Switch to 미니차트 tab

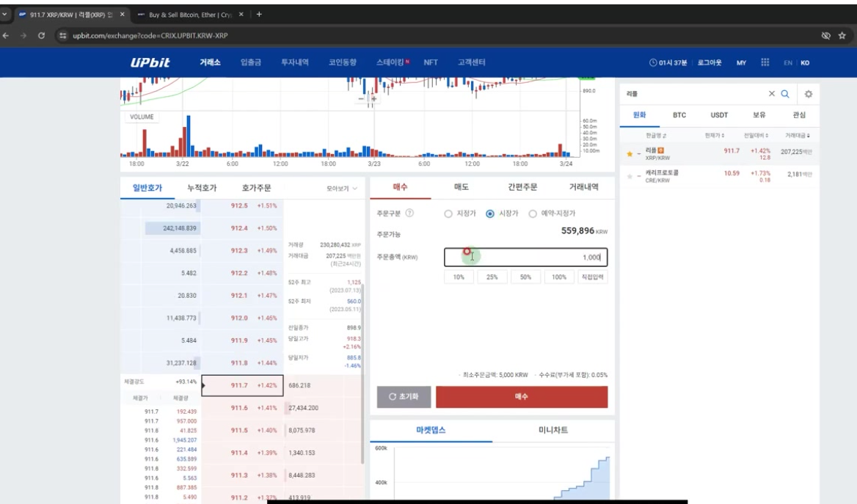pyautogui.click(x=553, y=430)
